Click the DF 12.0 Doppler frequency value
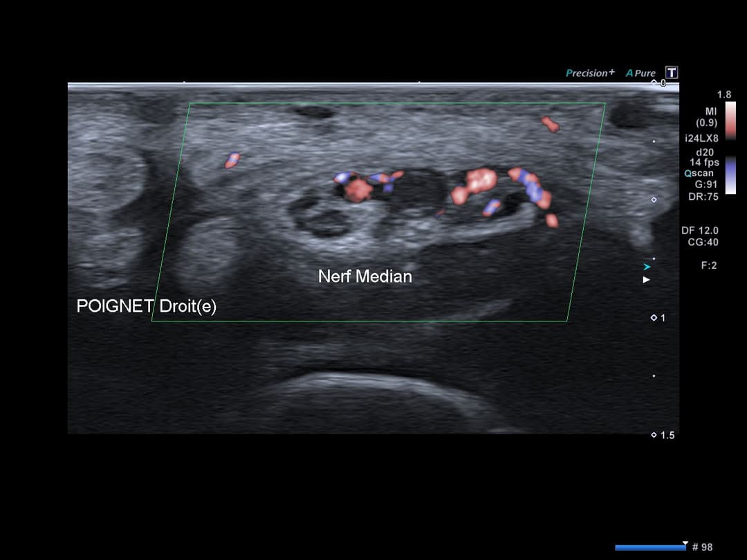The width and height of the screenshot is (747, 560). pyautogui.click(x=699, y=231)
